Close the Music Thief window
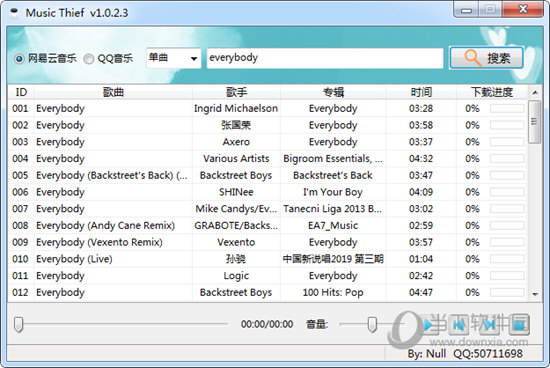Viewport: 550px width, 368px height. coord(523,9)
